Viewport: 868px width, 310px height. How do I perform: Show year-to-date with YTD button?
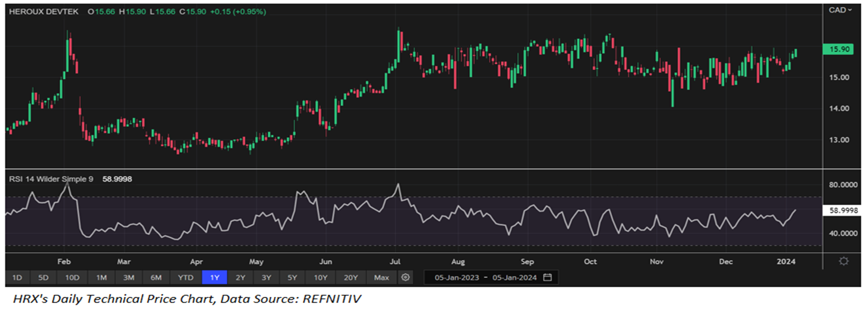pyautogui.click(x=186, y=277)
